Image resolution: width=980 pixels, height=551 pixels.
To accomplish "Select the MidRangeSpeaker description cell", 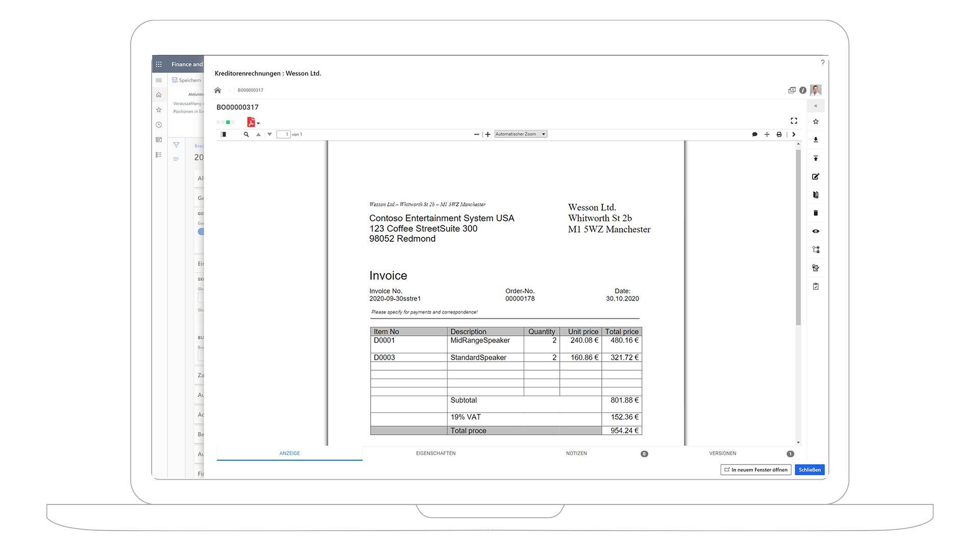I will point(485,344).
